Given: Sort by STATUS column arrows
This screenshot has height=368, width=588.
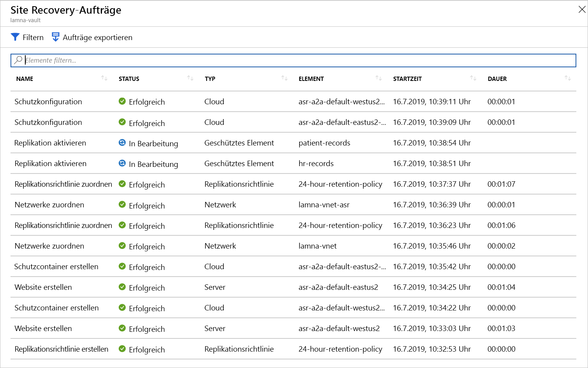Looking at the screenshot, I should click(x=190, y=78).
